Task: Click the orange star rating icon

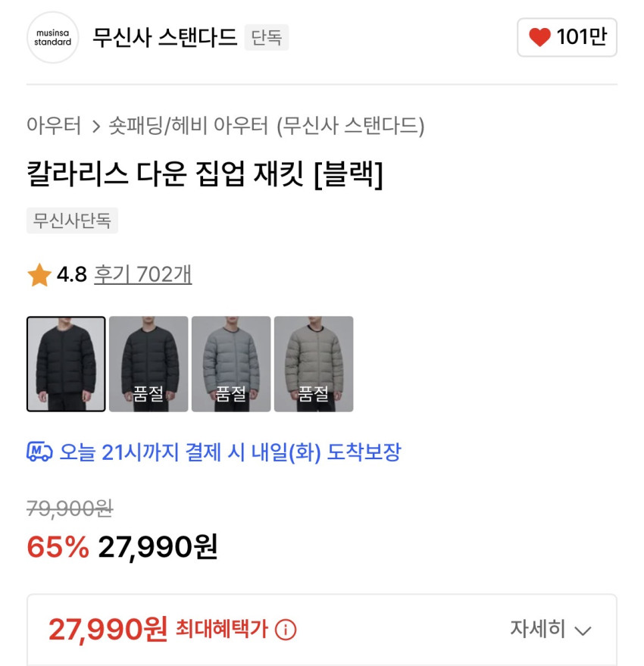Action: [39, 275]
